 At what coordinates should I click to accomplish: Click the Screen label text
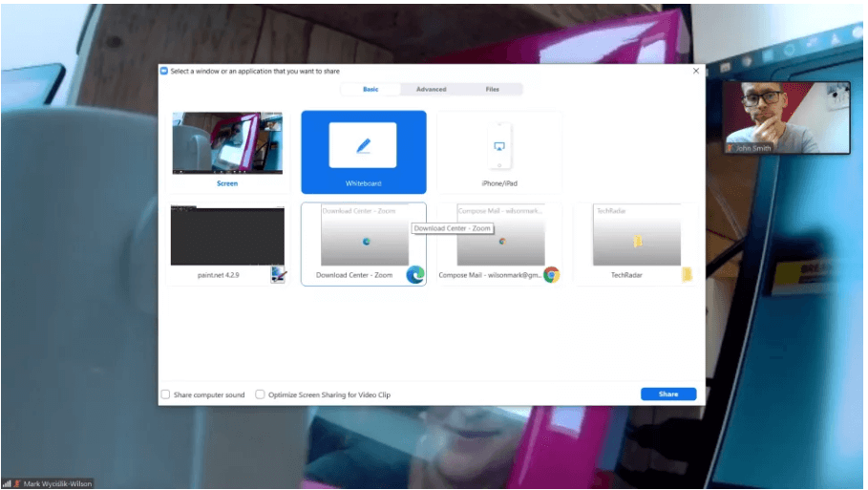click(x=227, y=183)
